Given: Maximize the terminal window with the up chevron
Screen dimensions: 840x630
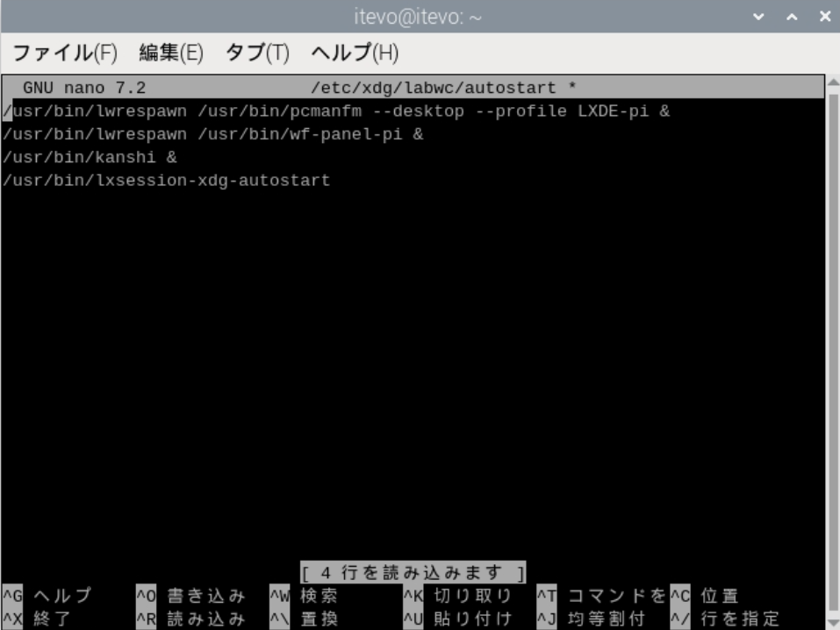Looking at the screenshot, I should pos(792,17).
